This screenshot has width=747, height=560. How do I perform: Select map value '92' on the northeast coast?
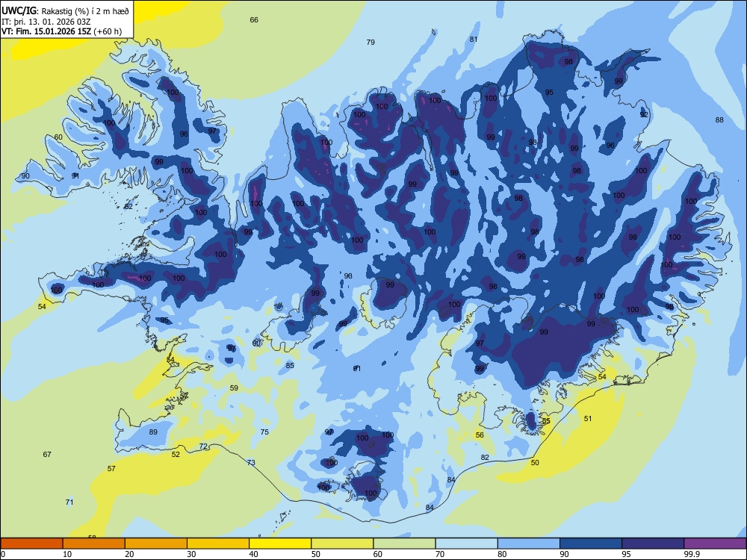coord(644,115)
